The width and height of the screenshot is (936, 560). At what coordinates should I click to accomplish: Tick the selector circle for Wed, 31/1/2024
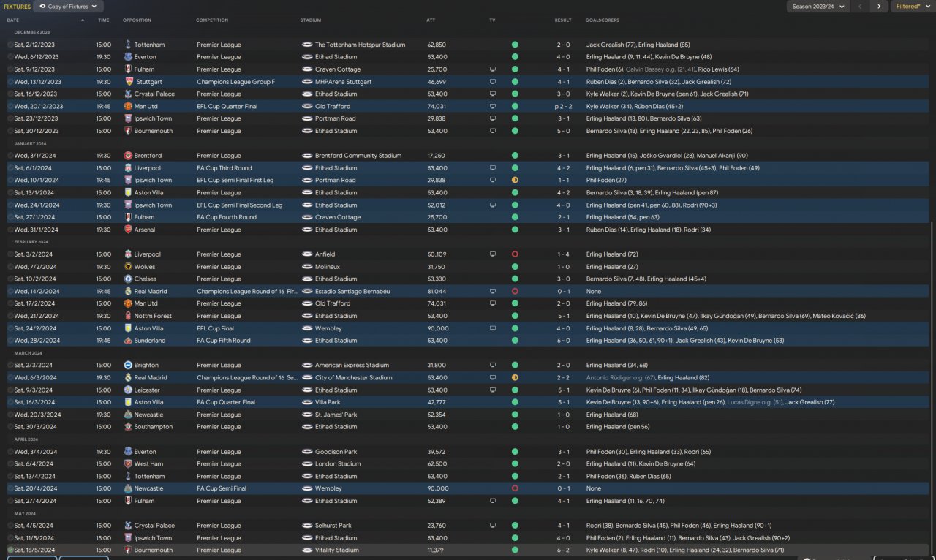point(10,230)
